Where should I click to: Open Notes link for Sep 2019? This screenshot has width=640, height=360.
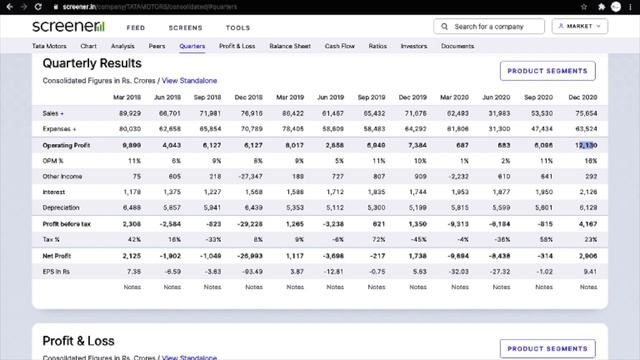[x=376, y=287]
